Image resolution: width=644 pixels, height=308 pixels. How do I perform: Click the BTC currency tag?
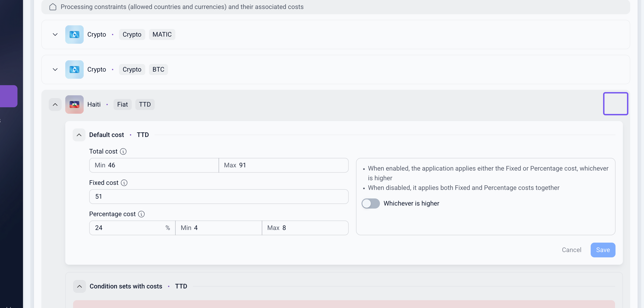158,70
